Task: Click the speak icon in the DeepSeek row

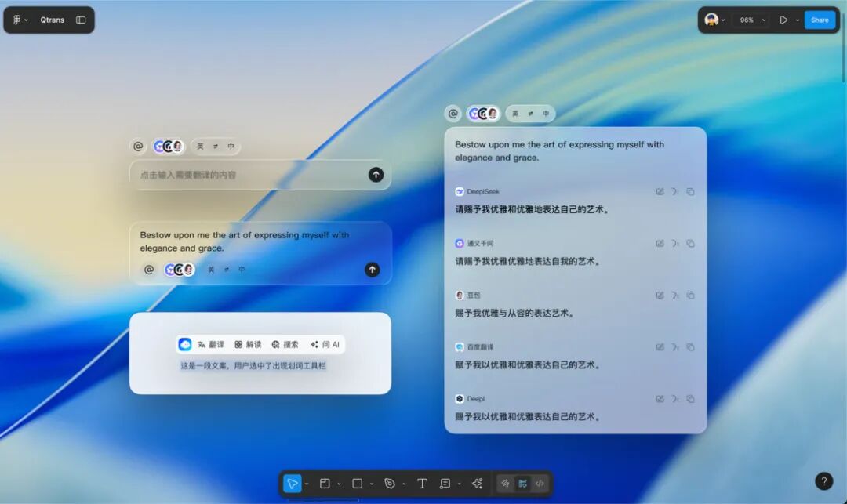Action: click(x=675, y=191)
